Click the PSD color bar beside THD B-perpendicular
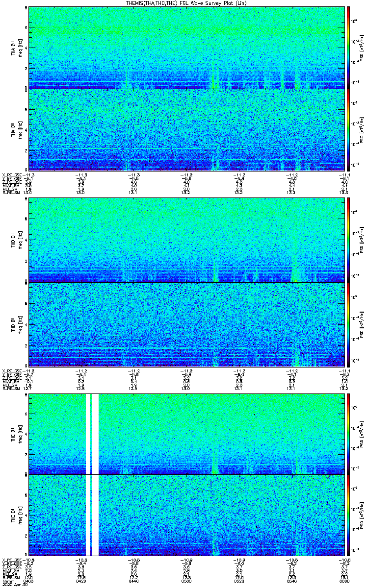Viewport: 368px width, 588px height. tap(348, 240)
